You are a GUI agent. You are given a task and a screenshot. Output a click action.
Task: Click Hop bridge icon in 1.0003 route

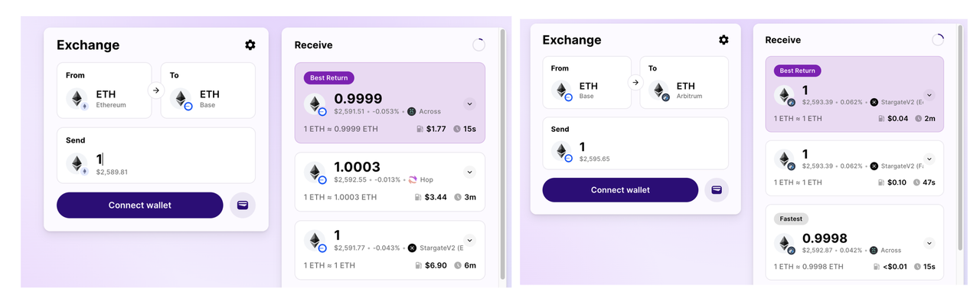pos(413,179)
